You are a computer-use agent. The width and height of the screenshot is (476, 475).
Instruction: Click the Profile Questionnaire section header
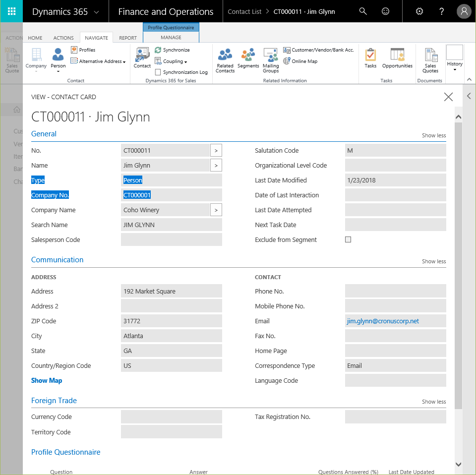tap(65, 452)
